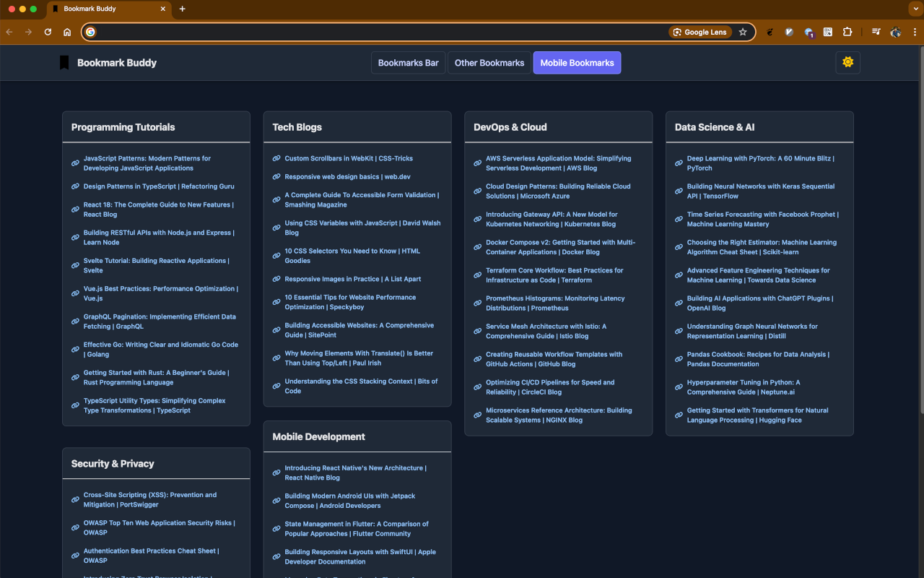Open the Chrome three-dot menu

tap(915, 32)
